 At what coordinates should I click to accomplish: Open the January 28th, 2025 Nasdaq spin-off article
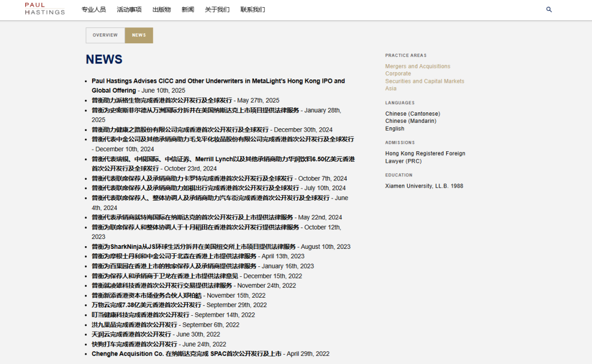tap(195, 110)
